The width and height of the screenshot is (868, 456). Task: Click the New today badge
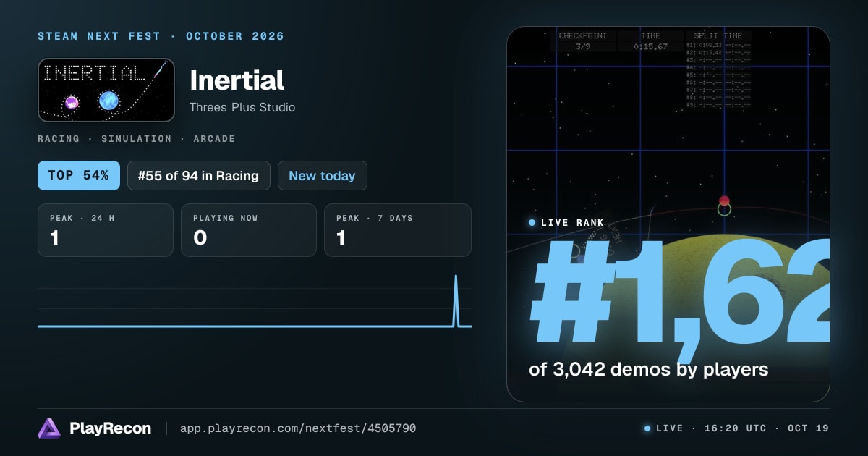pyautogui.click(x=322, y=175)
